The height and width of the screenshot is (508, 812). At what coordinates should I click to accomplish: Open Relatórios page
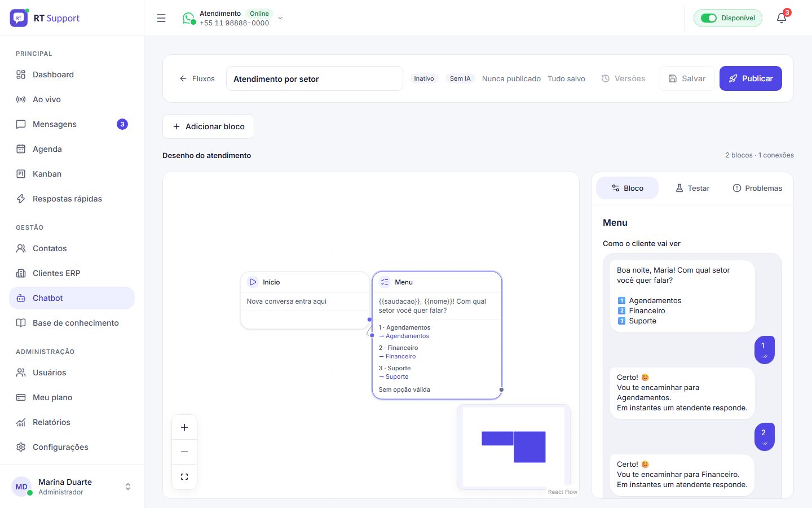72,422
